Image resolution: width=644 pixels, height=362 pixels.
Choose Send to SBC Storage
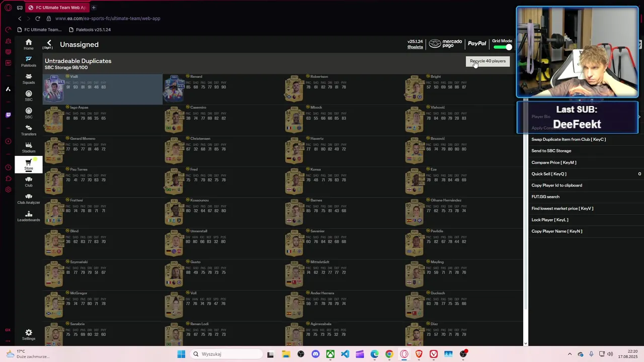[x=551, y=151]
